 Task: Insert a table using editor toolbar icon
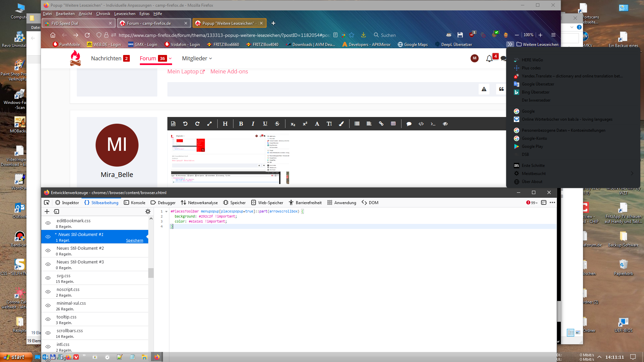coord(393,124)
